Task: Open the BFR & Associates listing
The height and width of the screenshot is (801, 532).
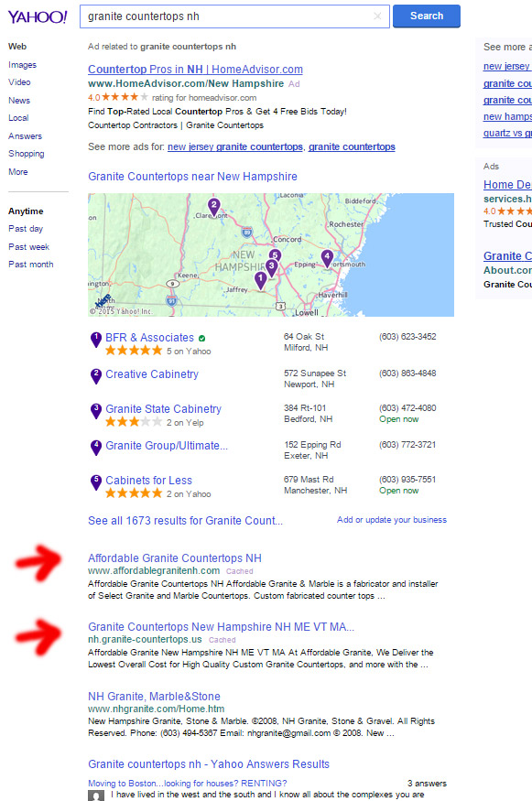Action: [150, 338]
